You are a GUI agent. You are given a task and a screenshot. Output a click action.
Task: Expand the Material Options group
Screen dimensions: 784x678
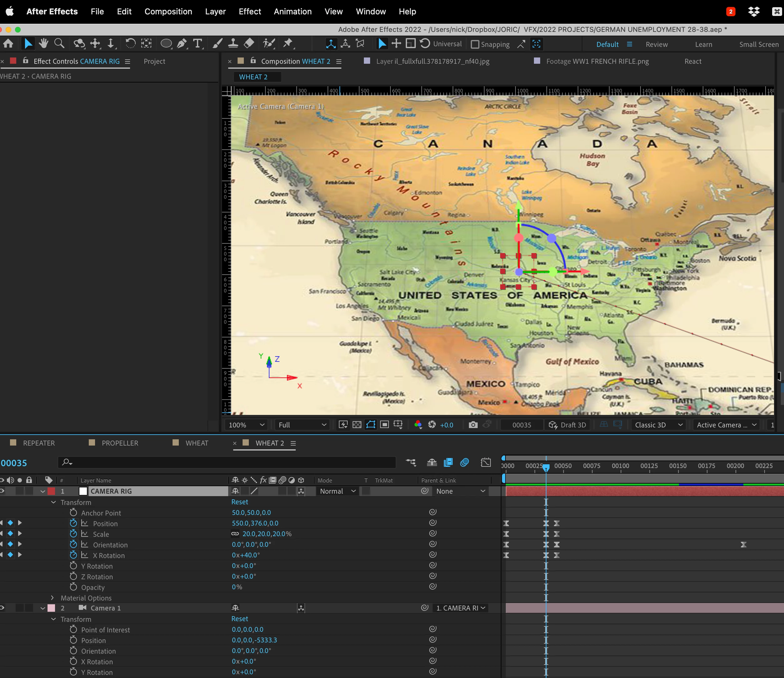(x=53, y=598)
